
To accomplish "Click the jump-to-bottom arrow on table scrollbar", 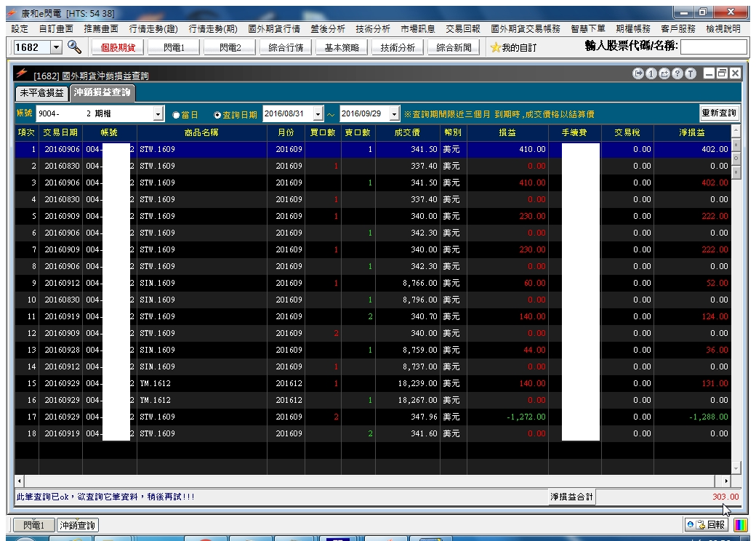I will pos(736,172).
